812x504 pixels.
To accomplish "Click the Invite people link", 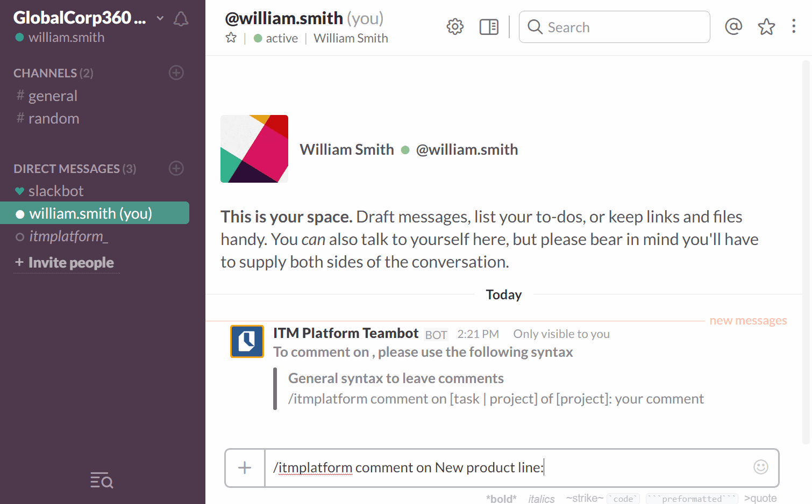I will (70, 263).
